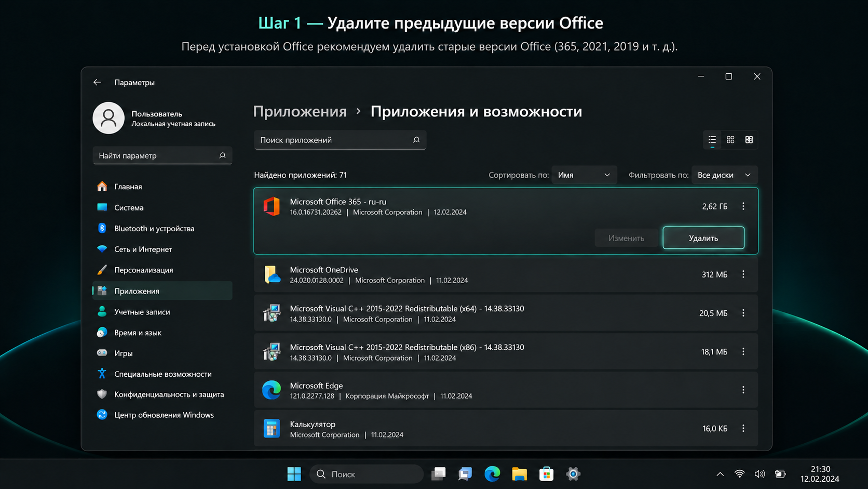Image resolution: width=868 pixels, height=489 pixels.
Task: Click the taskbar Search box
Action: pos(367,474)
